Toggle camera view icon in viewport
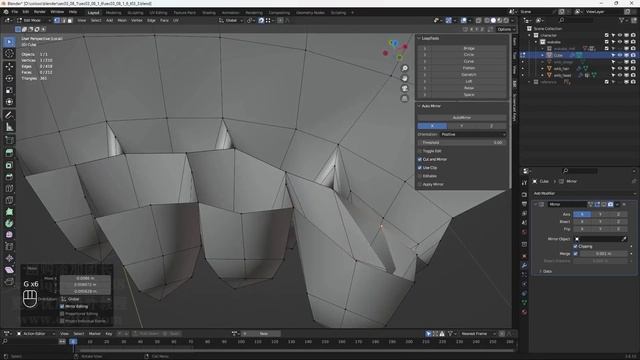The image size is (640, 360). coord(404,88)
